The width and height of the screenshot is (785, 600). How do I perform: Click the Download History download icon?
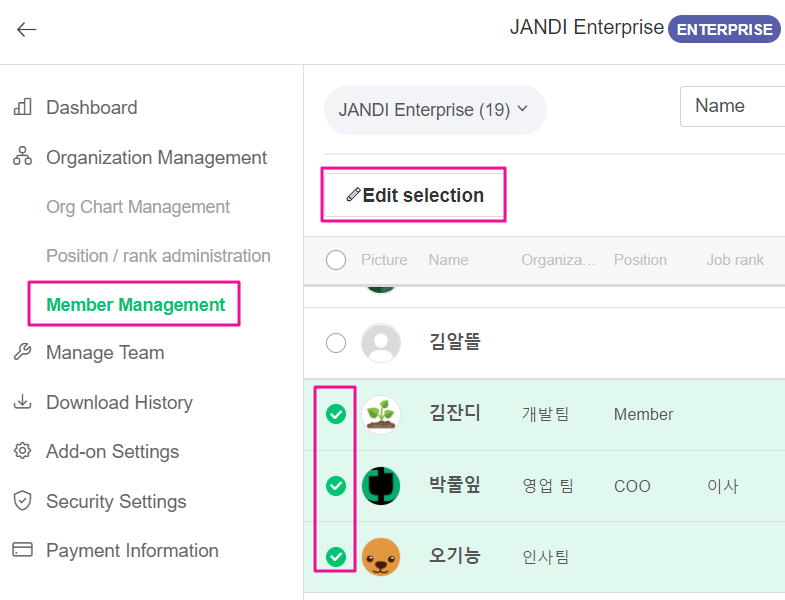tap(22, 402)
